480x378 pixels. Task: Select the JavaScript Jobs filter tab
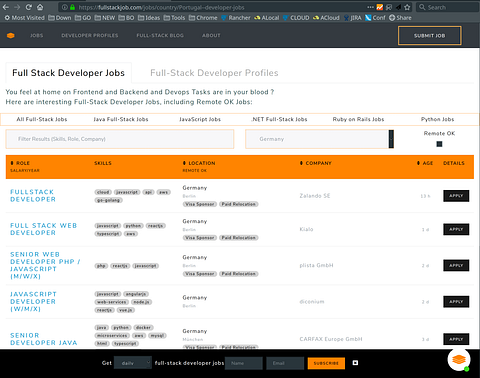tap(200, 119)
